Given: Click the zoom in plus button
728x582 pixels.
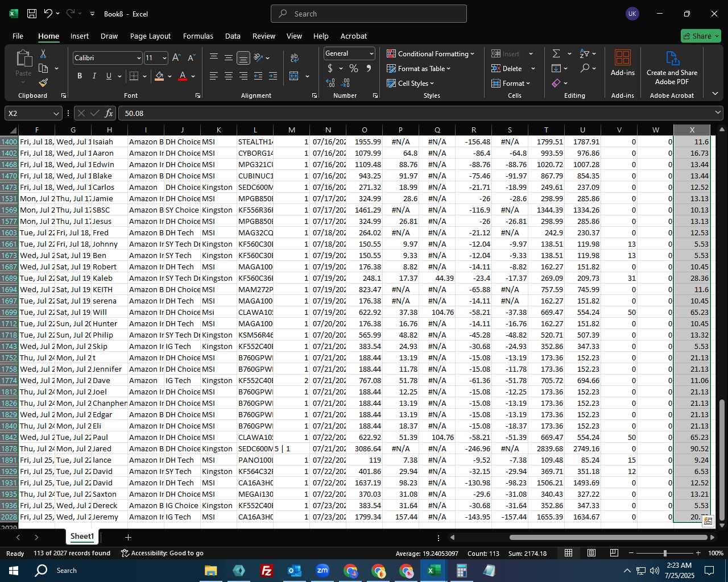Looking at the screenshot, I should (x=698, y=553).
